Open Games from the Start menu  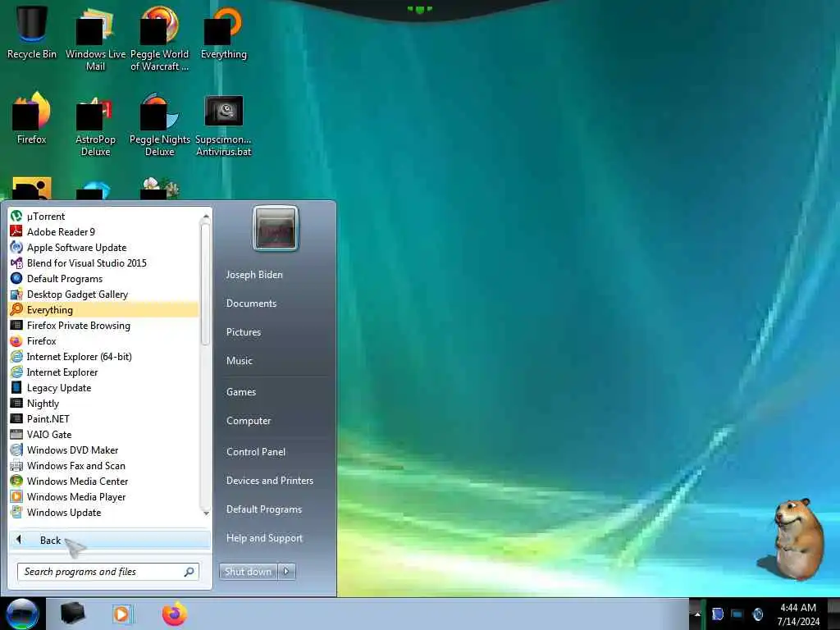pos(241,391)
